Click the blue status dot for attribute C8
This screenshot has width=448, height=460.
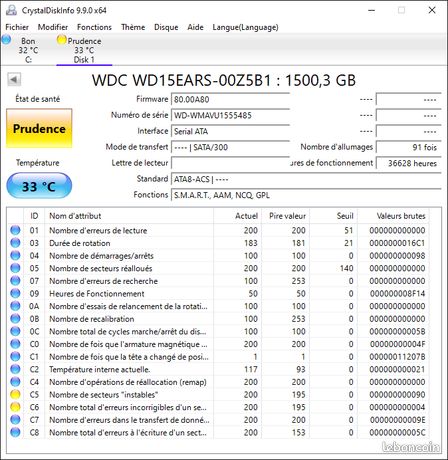(x=15, y=432)
